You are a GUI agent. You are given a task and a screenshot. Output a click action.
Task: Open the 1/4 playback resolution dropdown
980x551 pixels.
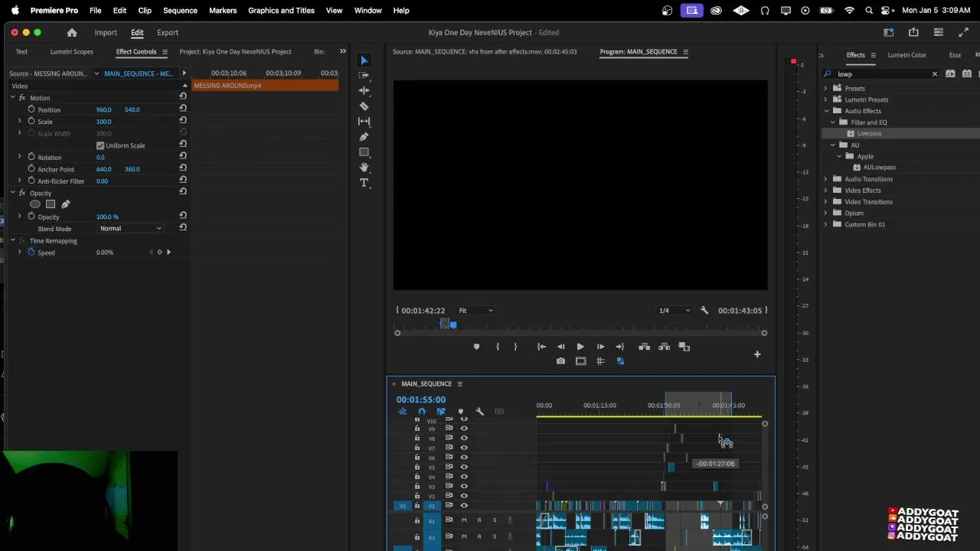click(675, 311)
